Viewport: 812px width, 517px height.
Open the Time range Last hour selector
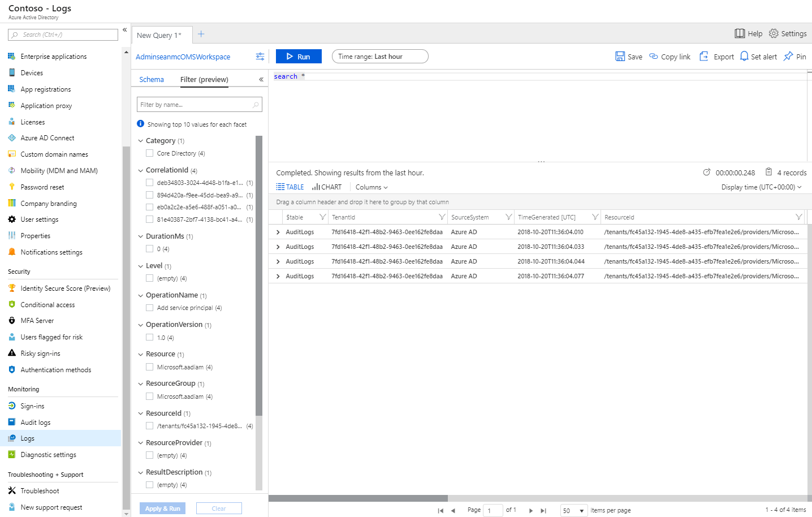pos(380,57)
